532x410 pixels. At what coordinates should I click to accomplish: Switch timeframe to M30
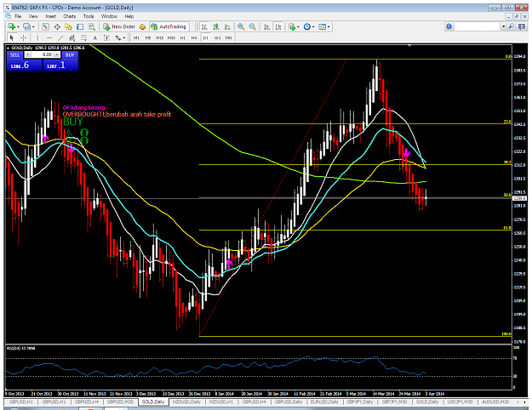click(x=171, y=38)
